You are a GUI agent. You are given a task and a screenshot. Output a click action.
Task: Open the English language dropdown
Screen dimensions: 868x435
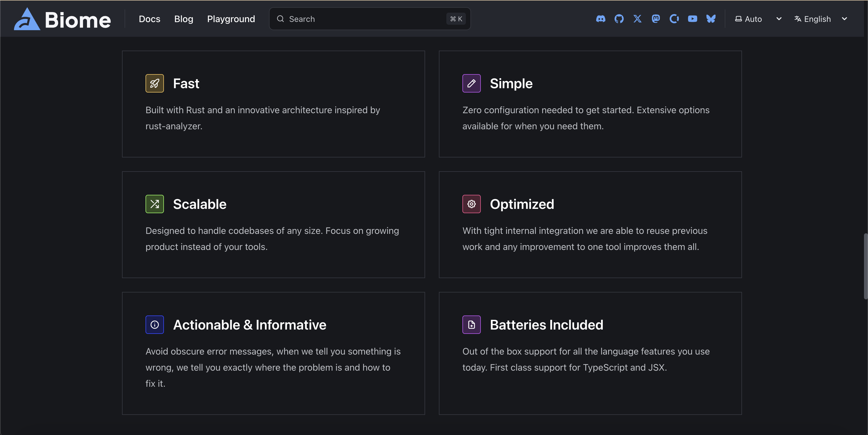click(x=817, y=19)
